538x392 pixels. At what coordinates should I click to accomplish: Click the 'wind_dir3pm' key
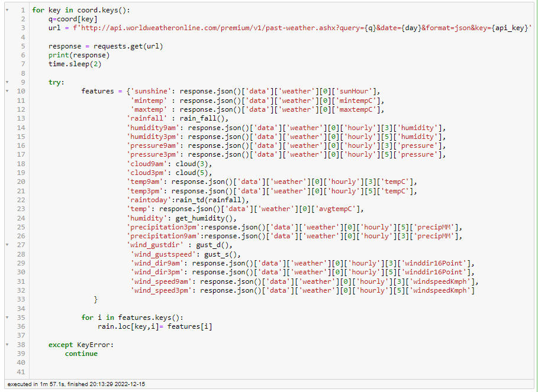pos(157,272)
